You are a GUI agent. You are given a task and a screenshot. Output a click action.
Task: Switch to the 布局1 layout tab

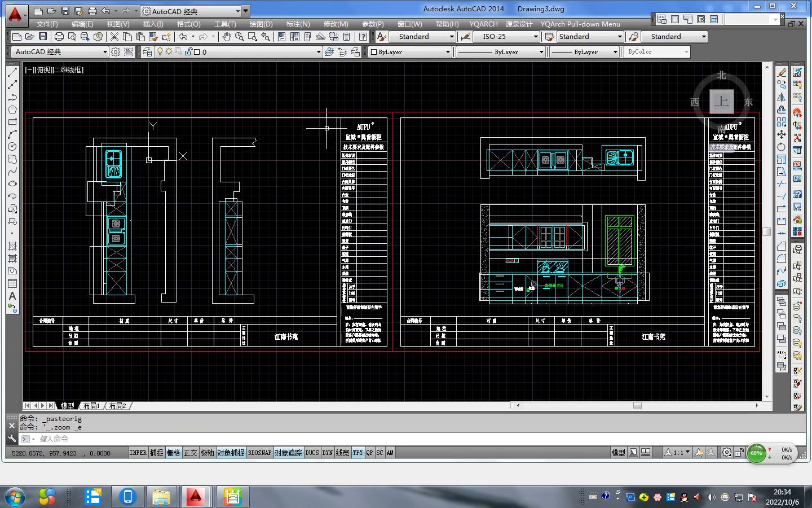91,406
